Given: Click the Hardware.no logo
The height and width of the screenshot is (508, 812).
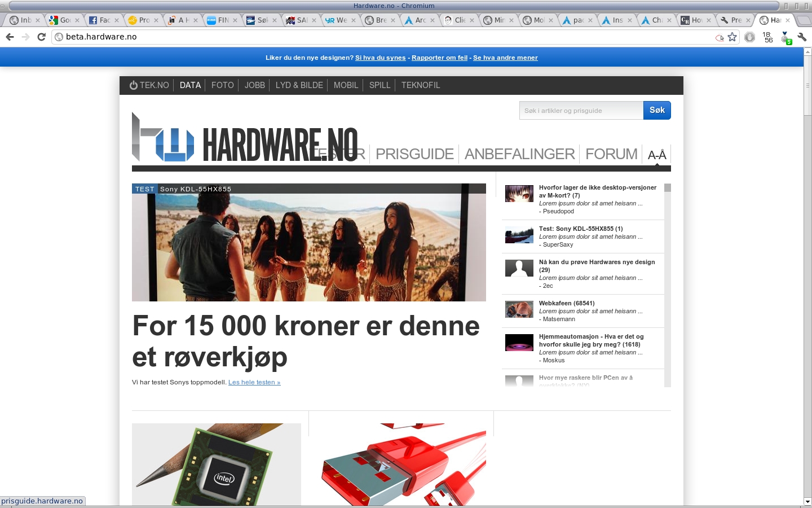Looking at the screenshot, I should click(245, 137).
